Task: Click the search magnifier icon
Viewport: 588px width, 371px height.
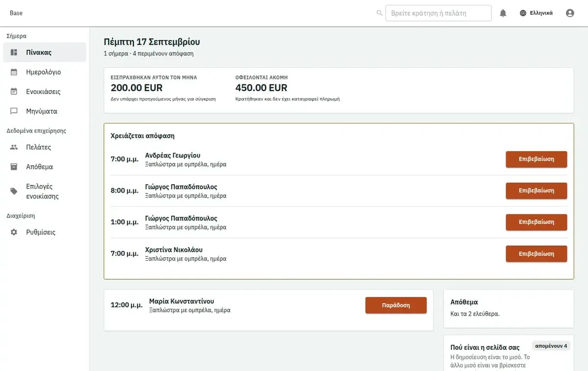Action: point(379,13)
